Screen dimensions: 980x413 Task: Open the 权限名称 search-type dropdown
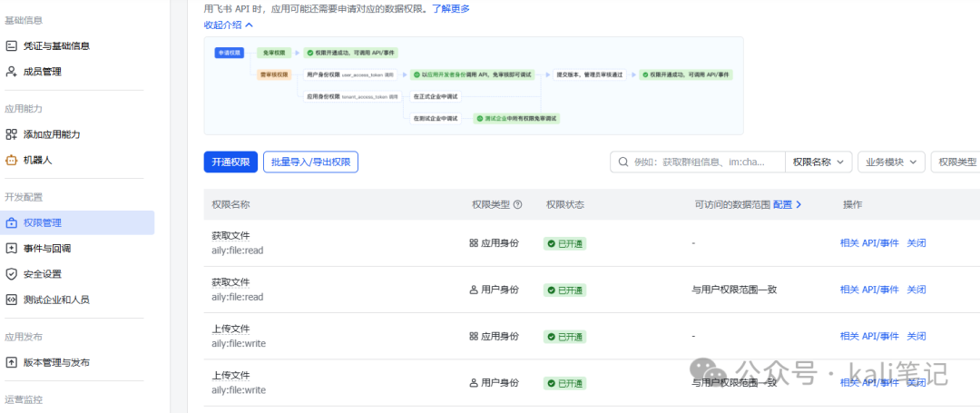click(x=818, y=162)
